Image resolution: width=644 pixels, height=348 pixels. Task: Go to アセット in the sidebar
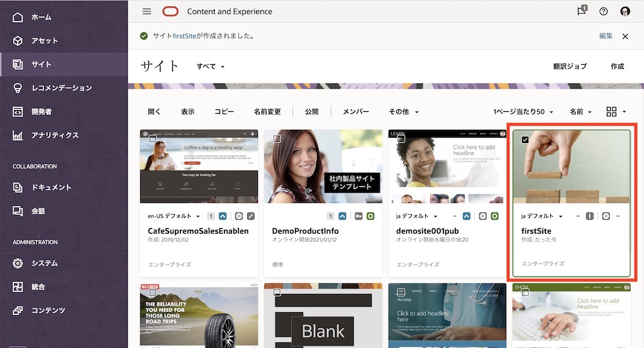(x=44, y=41)
